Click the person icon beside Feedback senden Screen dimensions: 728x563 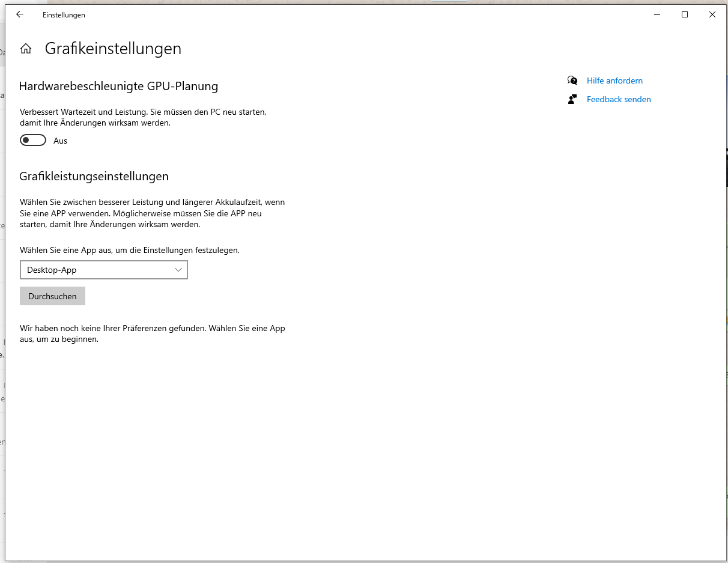pos(572,99)
